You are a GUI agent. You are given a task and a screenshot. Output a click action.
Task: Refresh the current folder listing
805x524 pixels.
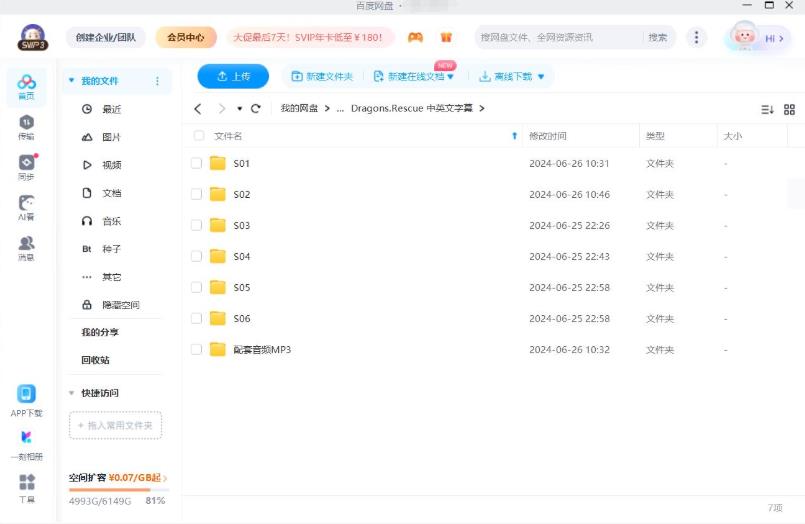[256, 108]
